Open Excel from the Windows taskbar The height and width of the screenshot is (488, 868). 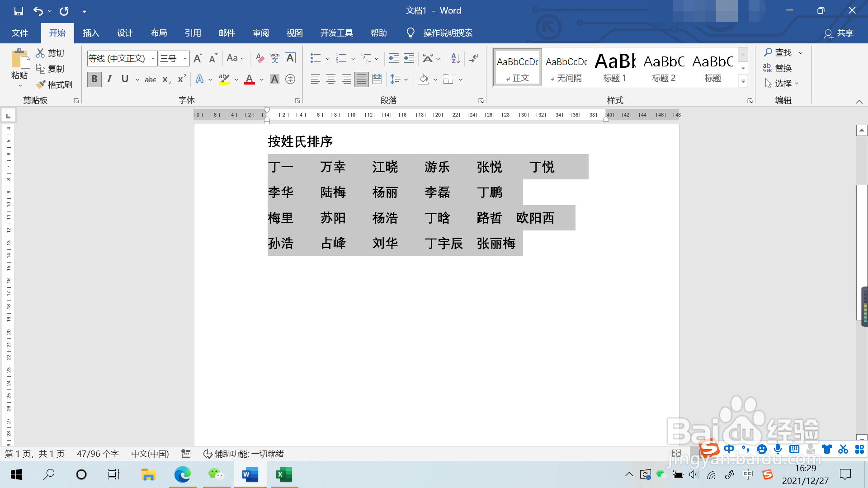coord(284,474)
